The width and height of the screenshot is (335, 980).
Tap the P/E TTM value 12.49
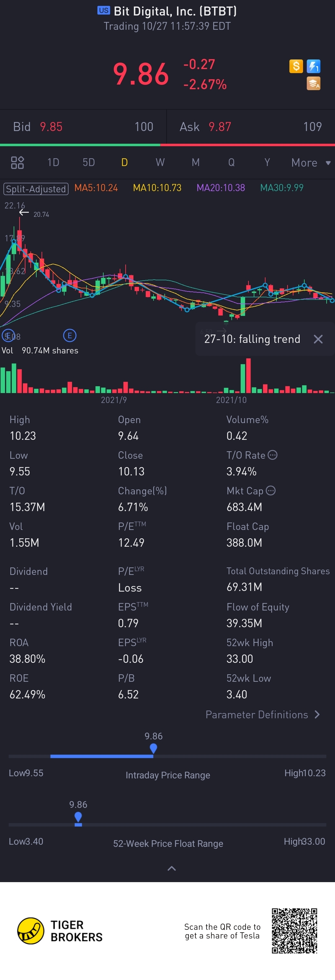131,543
